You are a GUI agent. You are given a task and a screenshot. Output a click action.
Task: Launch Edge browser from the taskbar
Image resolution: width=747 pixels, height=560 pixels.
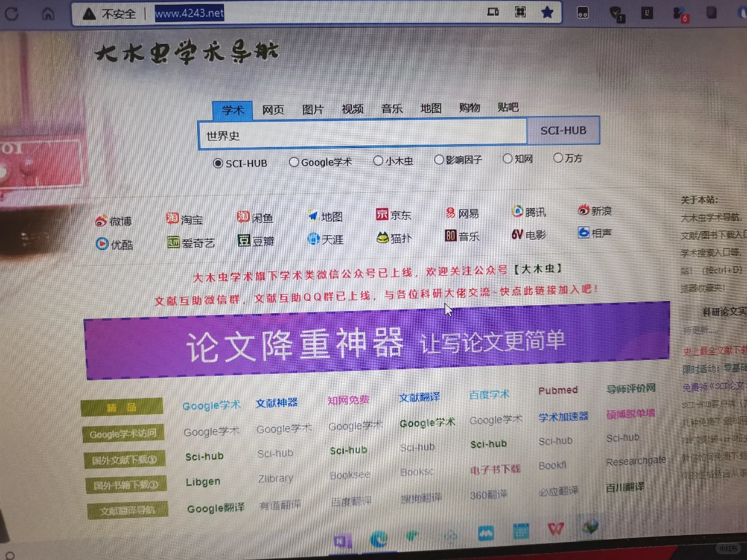[378, 538]
